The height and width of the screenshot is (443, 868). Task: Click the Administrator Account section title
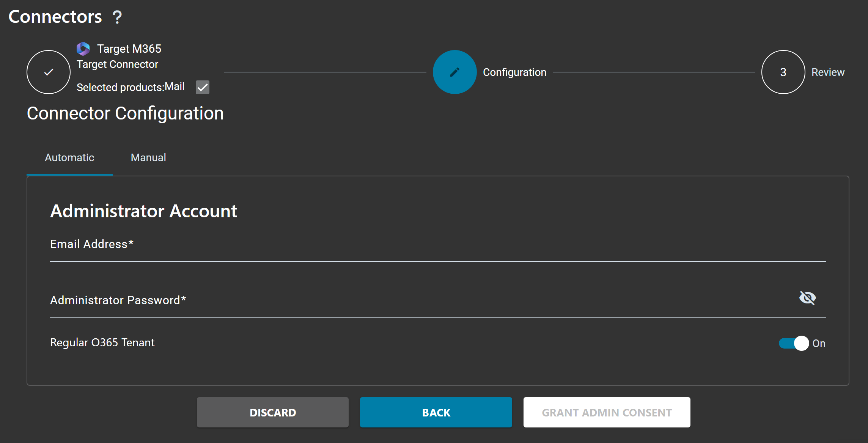pos(143,211)
